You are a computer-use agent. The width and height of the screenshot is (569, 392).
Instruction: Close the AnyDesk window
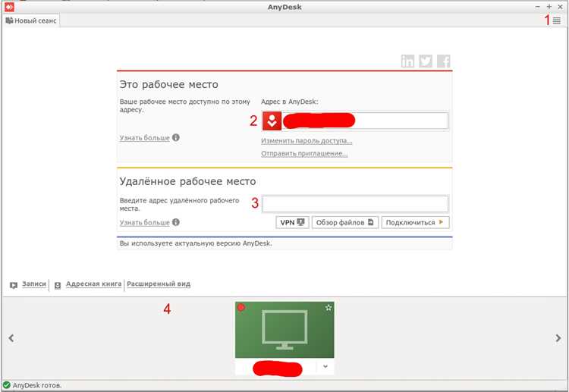[x=560, y=7]
